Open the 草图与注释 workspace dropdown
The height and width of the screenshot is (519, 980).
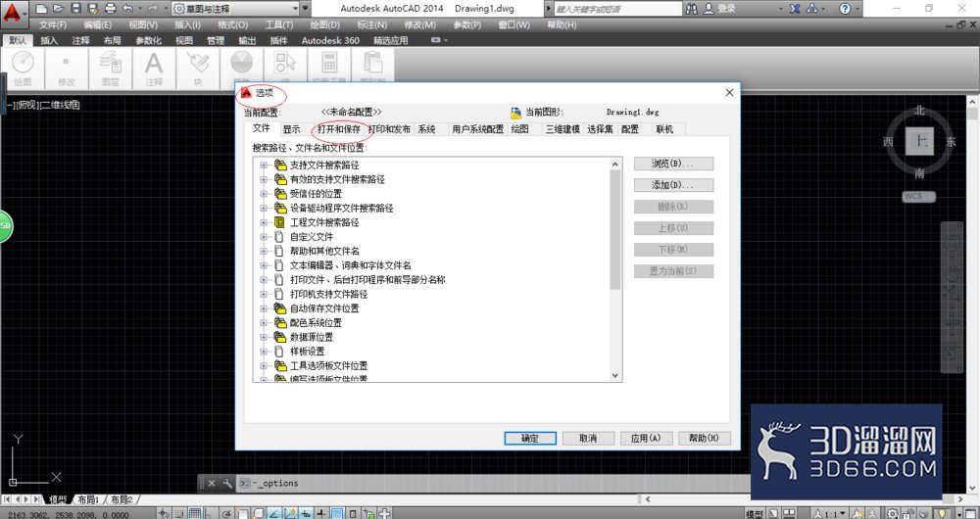(235, 9)
